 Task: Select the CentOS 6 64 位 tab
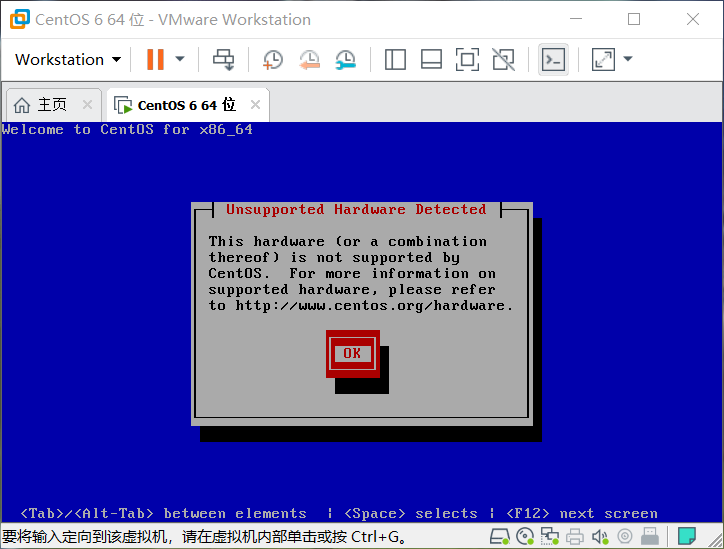pos(187,105)
